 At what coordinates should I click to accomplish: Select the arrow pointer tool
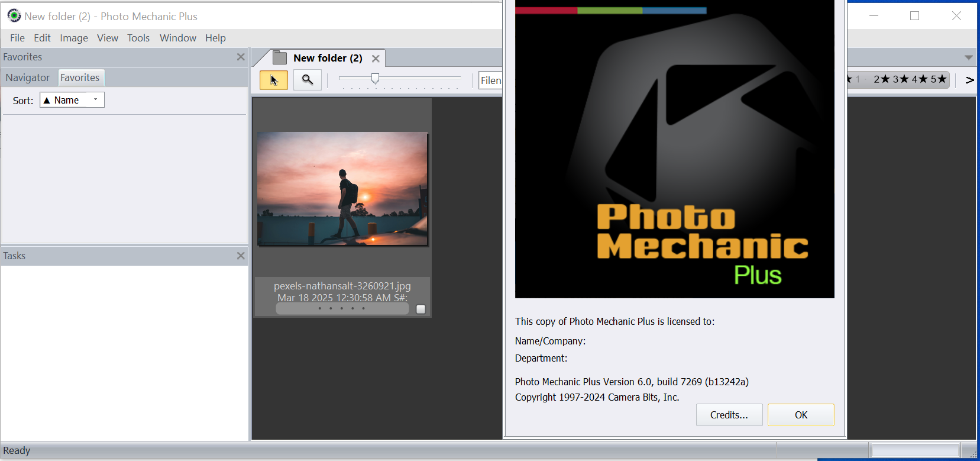point(274,80)
